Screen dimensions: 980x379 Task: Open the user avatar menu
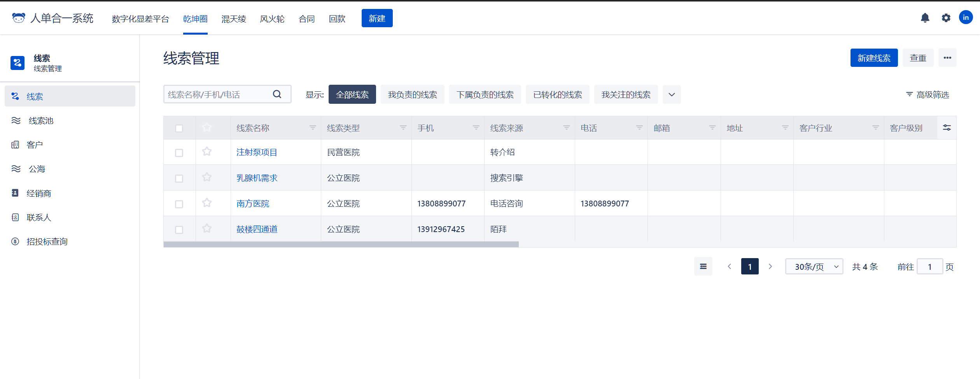click(x=966, y=17)
